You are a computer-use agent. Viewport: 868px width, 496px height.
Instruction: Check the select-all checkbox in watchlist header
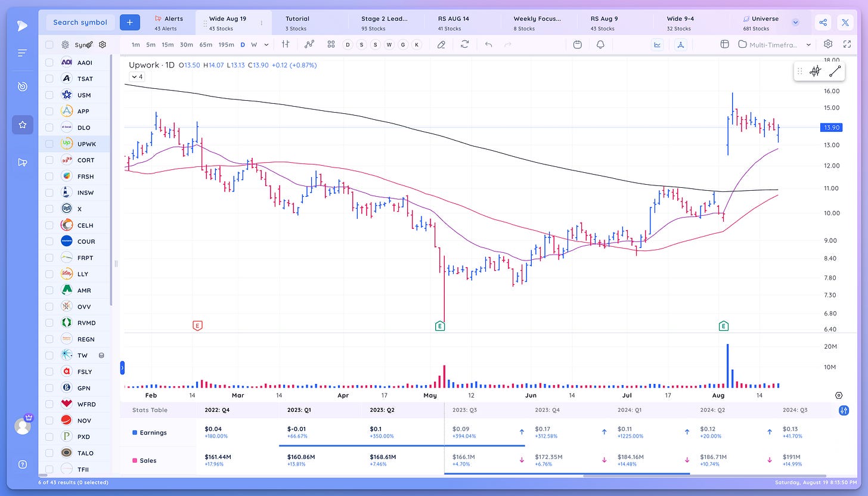(49, 45)
